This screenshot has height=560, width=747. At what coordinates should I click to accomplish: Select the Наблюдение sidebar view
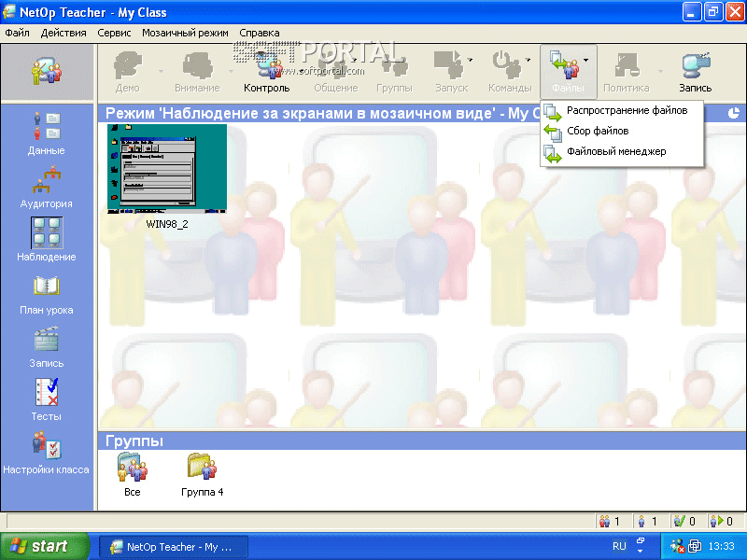coord(46,240)
